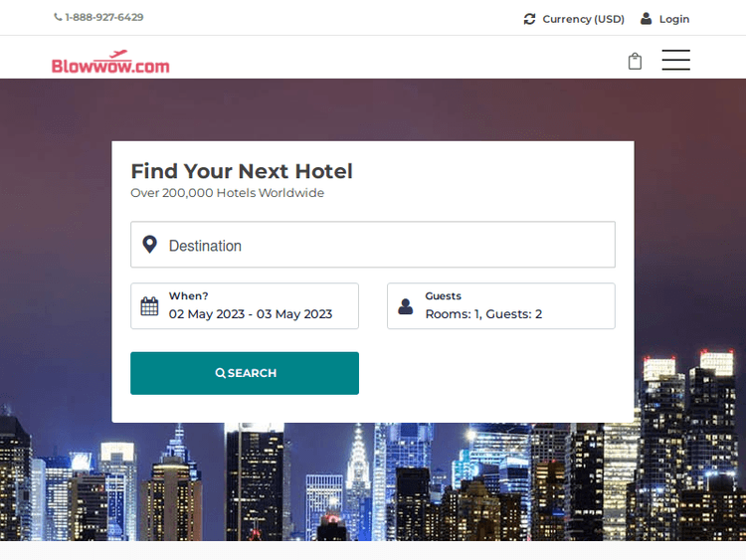Click the Over 200,000 Hotels Worldwide subtitle
Screen dimensions: 746x560
(x=228, y=193)
